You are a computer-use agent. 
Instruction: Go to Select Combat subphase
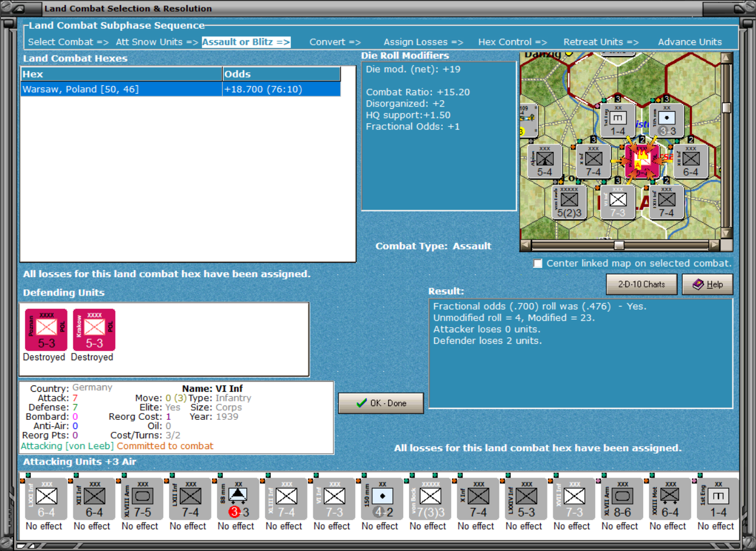pyautogui.click(x=68, y=42)
